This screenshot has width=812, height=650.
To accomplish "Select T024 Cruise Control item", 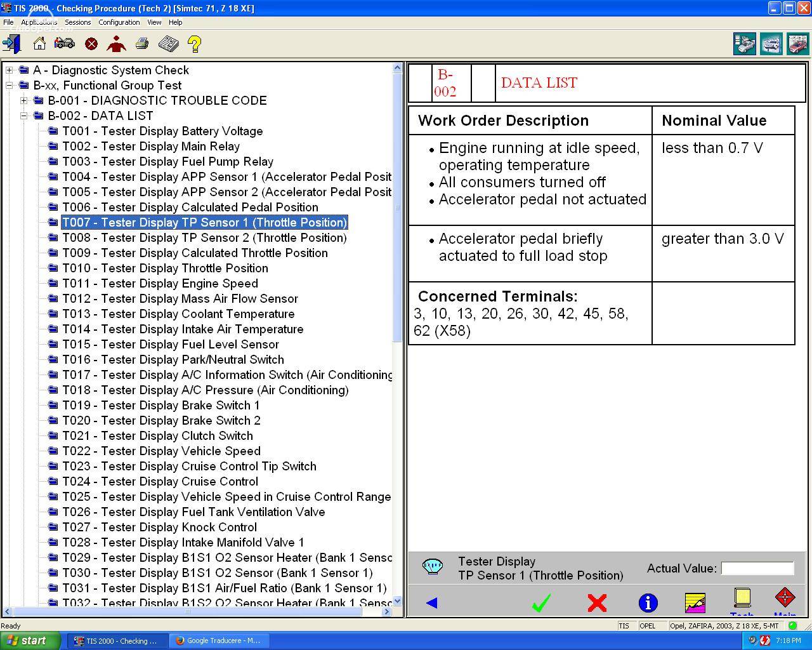I will click(160, 481).
